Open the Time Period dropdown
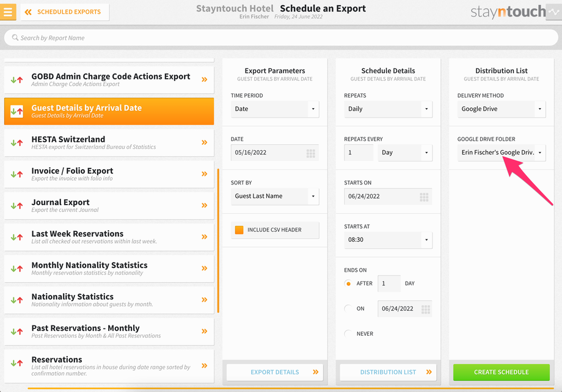Viewport: 562px width, 392px height. click(275, 109)
